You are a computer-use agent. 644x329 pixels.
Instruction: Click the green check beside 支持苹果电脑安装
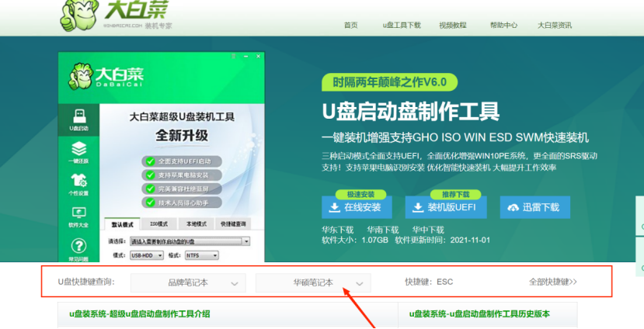(151, 175)
